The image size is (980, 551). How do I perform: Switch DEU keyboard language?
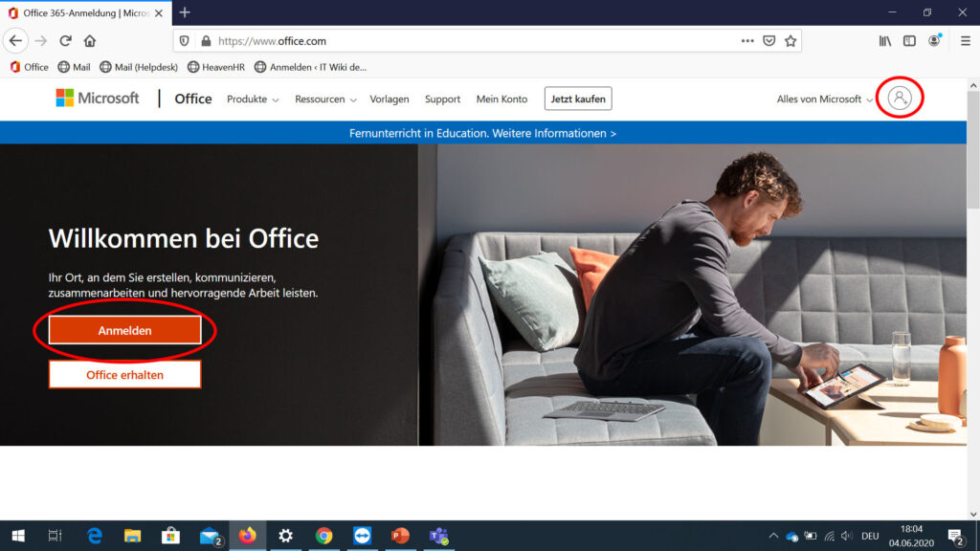(x=870, y=536)
